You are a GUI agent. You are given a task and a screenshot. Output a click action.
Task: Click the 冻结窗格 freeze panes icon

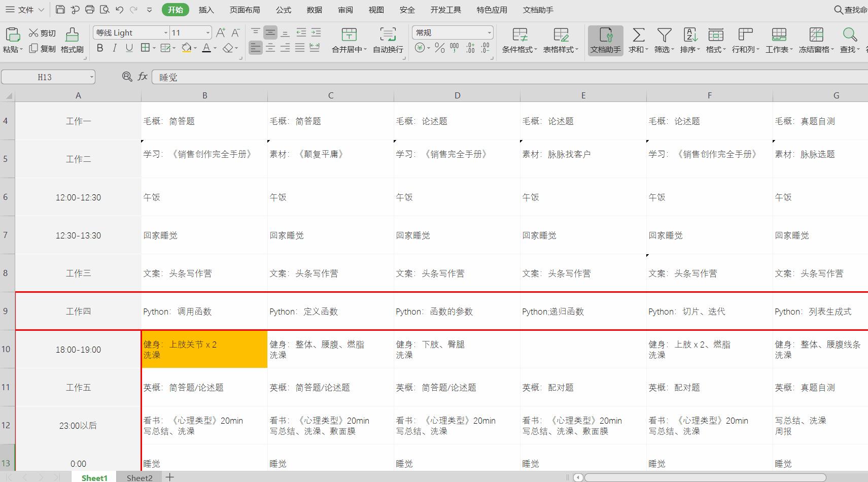click(x=816, y=41)
